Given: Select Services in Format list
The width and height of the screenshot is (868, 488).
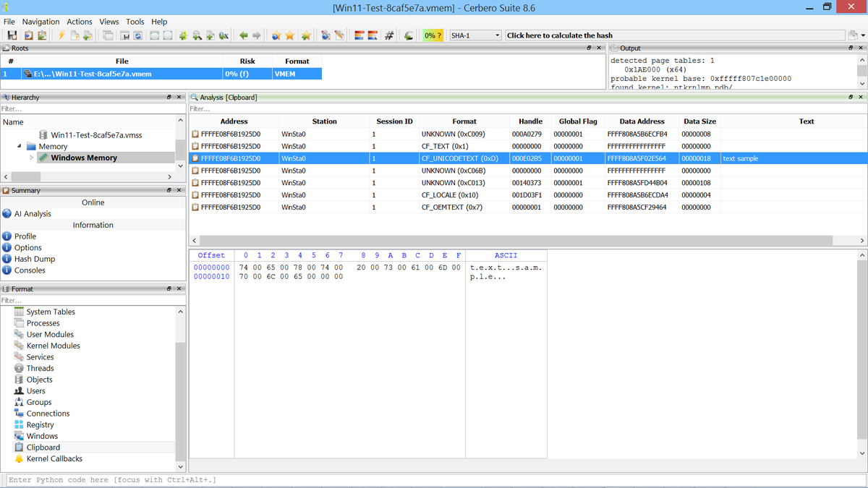Looking at the screenshot, I should click(x=40, y=357).
